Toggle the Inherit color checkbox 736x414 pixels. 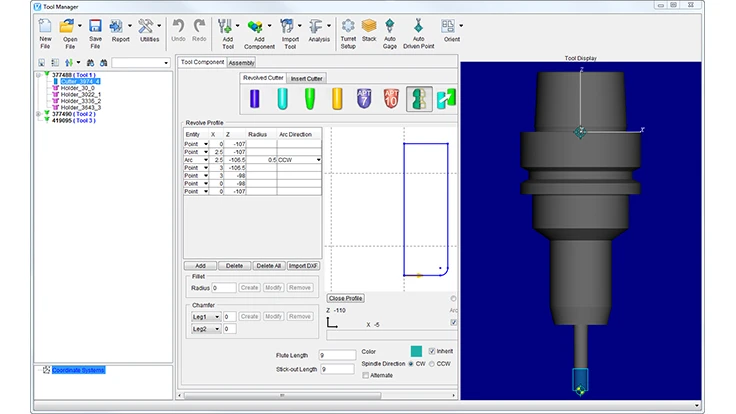pyautogui.click(x=432, y=352)
